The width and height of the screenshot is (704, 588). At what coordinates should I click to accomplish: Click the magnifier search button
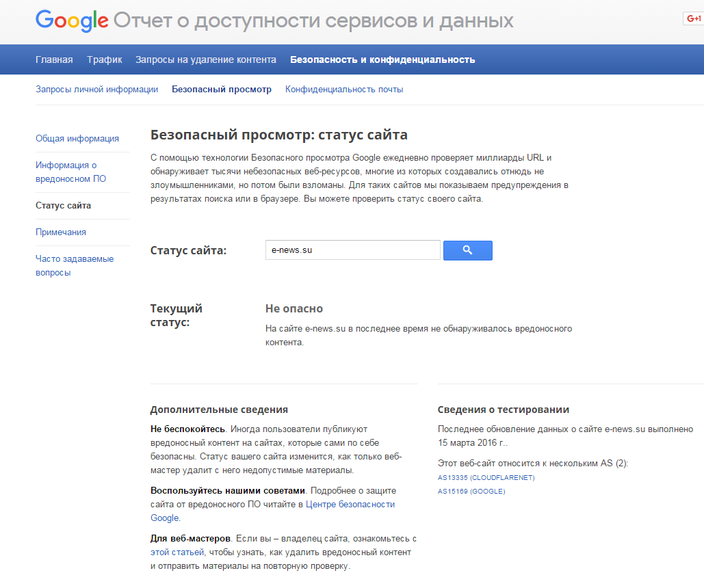467,250
